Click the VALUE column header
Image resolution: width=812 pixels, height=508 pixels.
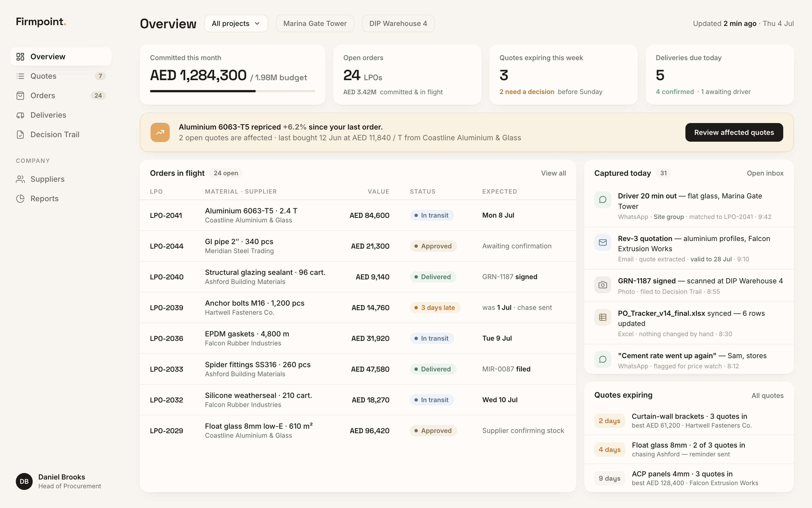pyautogui.click(x=378, y=192)
